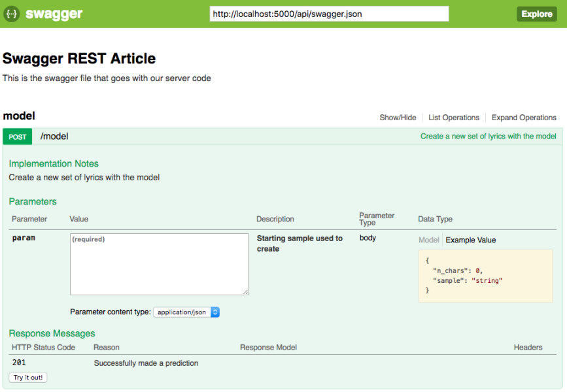Click the swagger brand text

pos(54,14)
